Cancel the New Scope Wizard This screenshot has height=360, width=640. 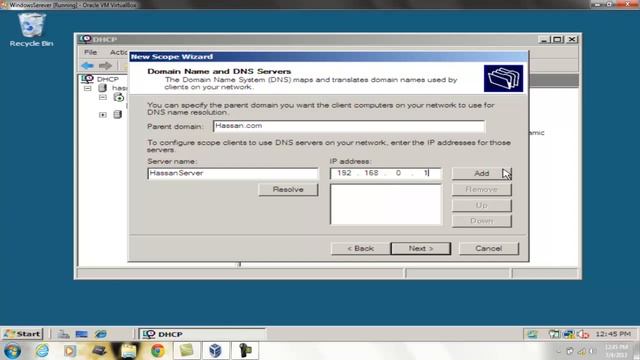489,249
